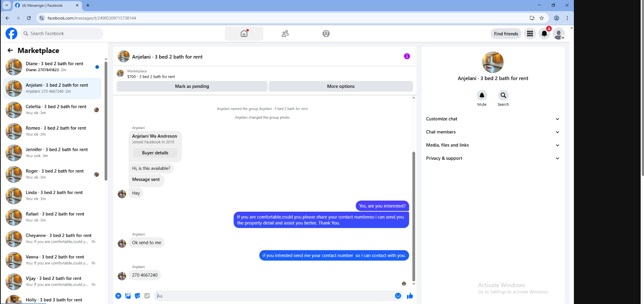Click chat list scrollbar
This screenshot has width=644, height=304.
click(106, 120)
